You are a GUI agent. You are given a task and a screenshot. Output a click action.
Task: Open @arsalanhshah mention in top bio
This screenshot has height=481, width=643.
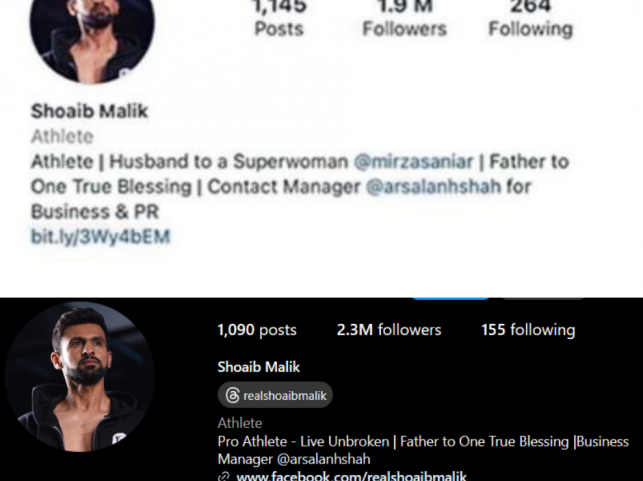[x=433, y=187]
